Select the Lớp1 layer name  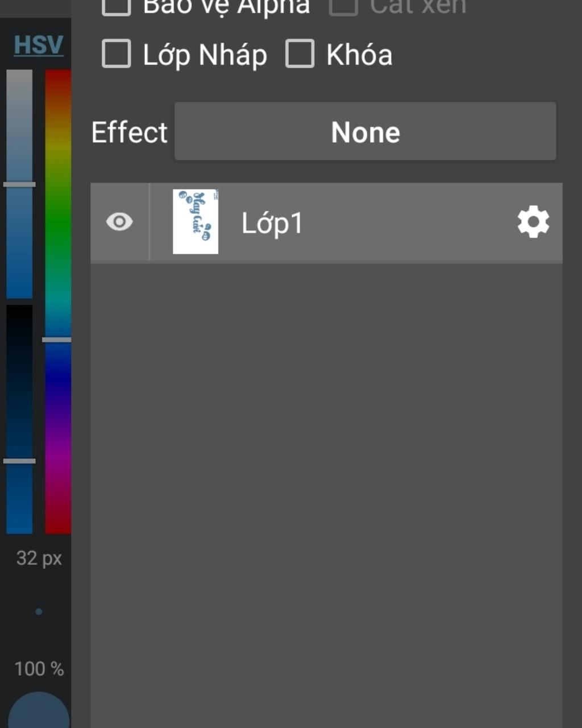click(x=272, y=223)
